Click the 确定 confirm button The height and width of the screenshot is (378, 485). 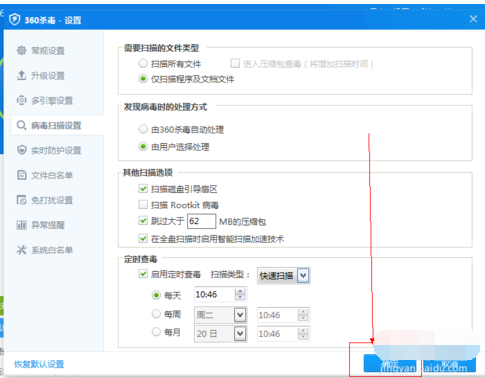coord(390,363)
